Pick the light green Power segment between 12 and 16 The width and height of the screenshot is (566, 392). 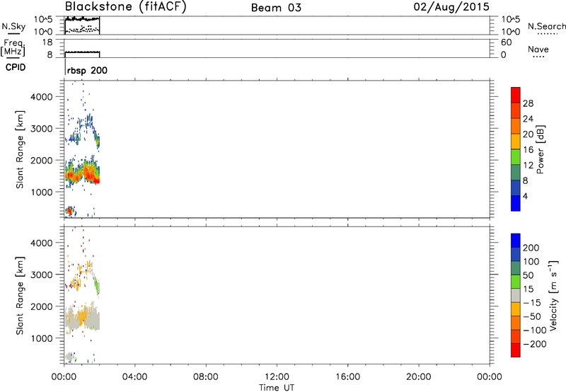516,157
